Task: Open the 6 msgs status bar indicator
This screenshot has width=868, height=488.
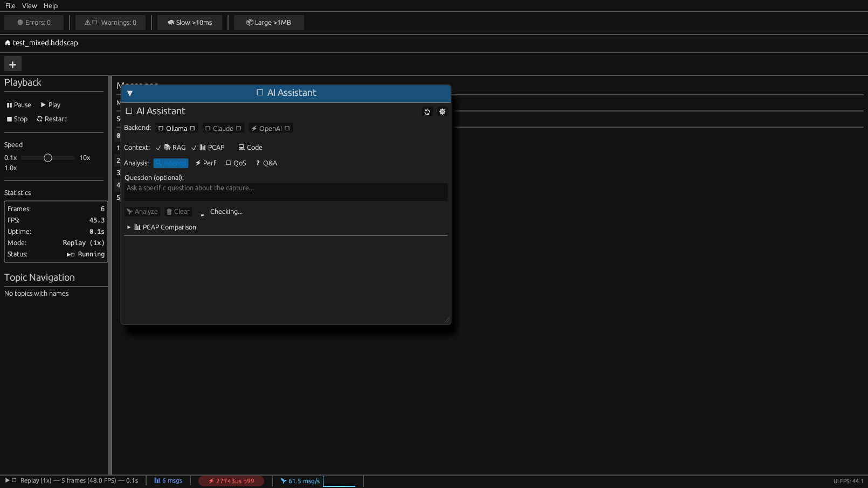Action: 168,480
